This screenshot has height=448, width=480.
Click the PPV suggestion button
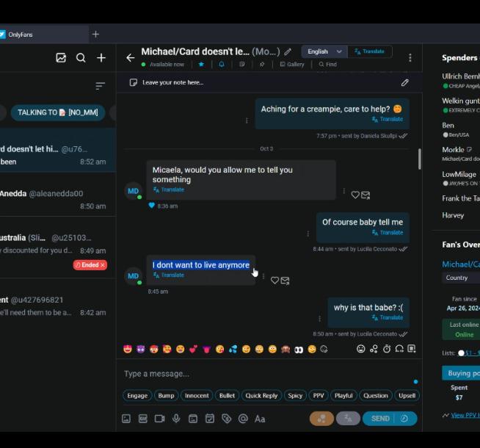pyautogui.click(x=318, y=395)
